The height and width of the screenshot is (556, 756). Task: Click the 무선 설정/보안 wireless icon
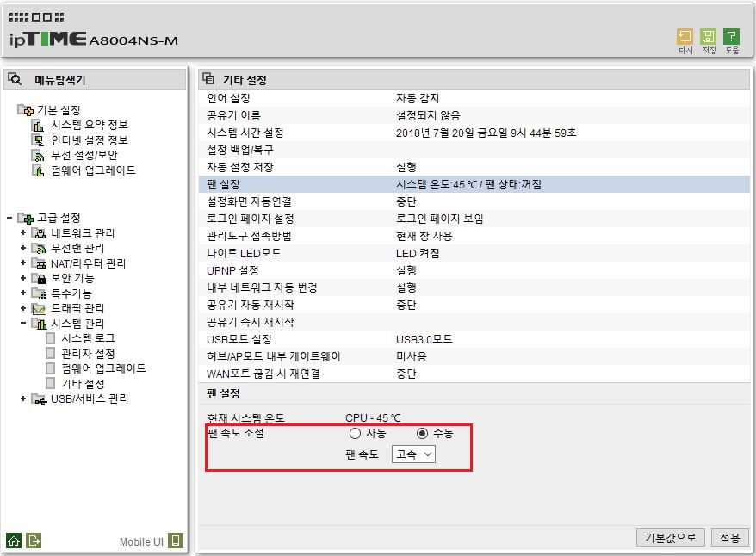(x=38, y=155)
